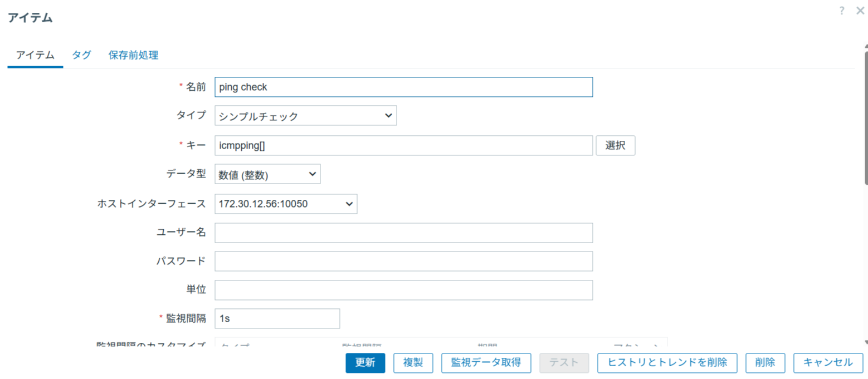Click the help question mark icon
Image resolution: width=868 pixels, height=379 pixels.
(842, 11)
